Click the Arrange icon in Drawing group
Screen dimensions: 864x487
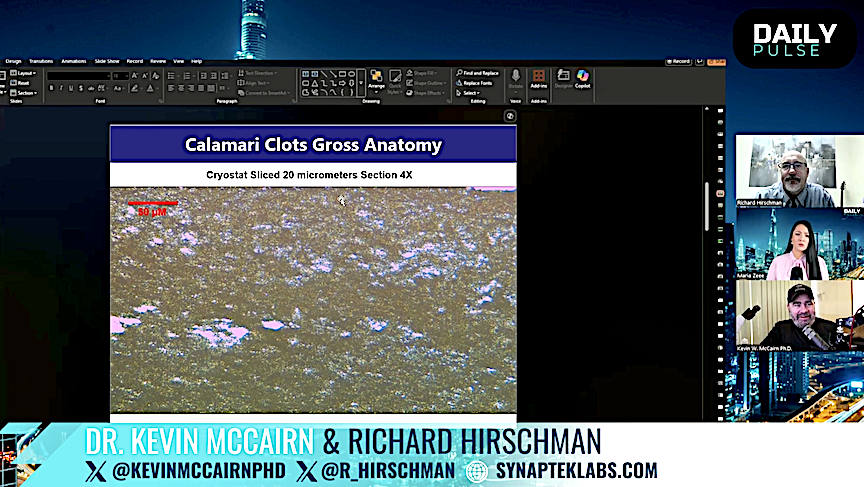click(376, 79)
